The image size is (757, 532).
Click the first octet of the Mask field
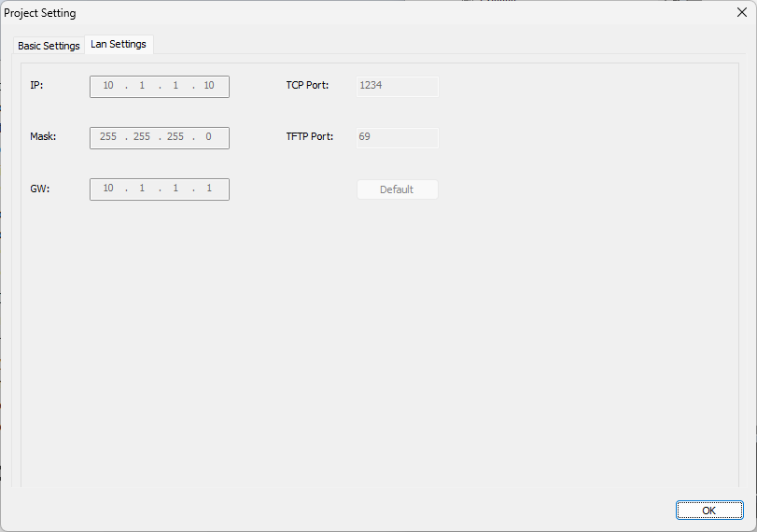(x=108, y=137)
